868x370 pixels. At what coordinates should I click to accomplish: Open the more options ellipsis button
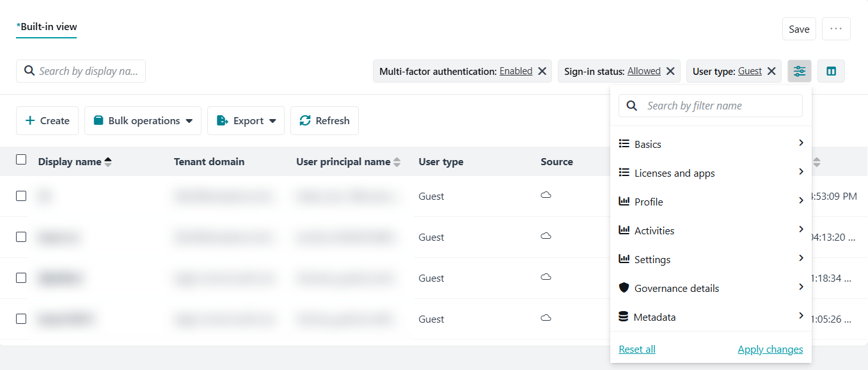pos(836,29)
